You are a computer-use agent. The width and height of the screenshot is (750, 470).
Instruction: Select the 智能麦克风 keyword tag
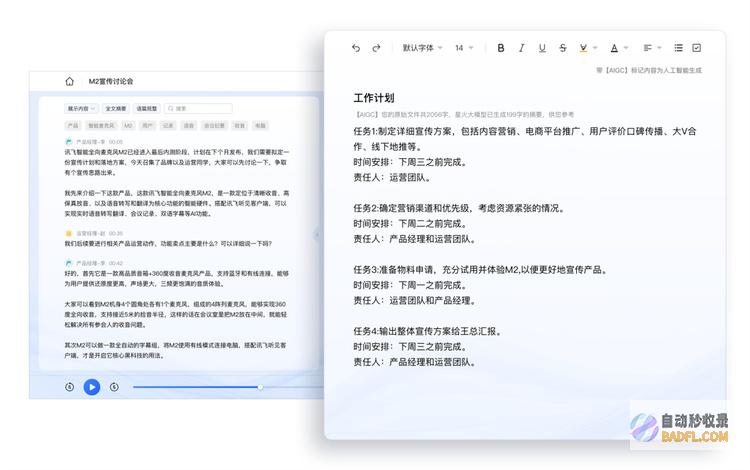click(x=101, y=126)
